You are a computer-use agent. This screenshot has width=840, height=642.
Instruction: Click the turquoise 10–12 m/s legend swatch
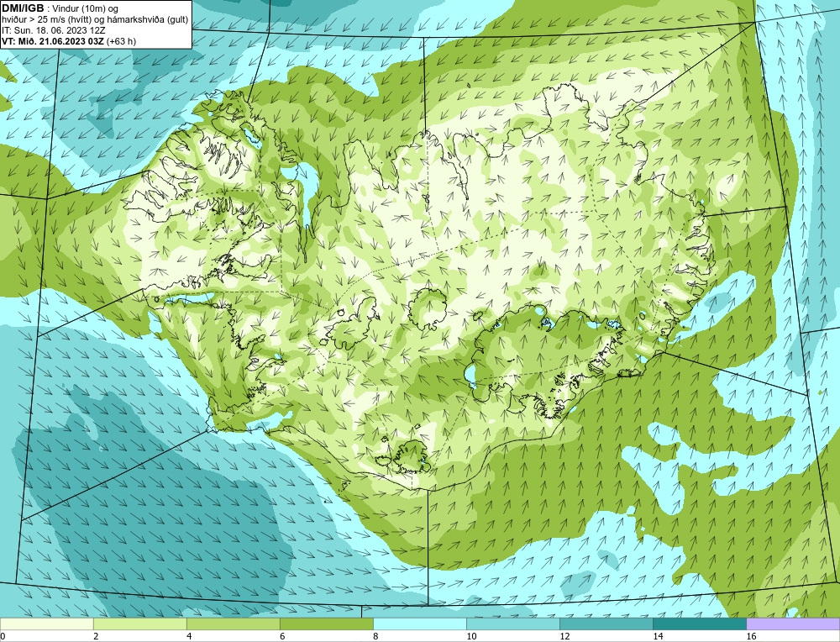(x=512, y=624)
